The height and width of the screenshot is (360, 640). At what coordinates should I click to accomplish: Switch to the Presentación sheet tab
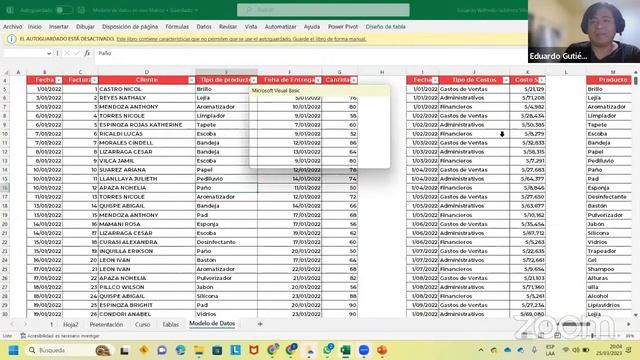106,324
